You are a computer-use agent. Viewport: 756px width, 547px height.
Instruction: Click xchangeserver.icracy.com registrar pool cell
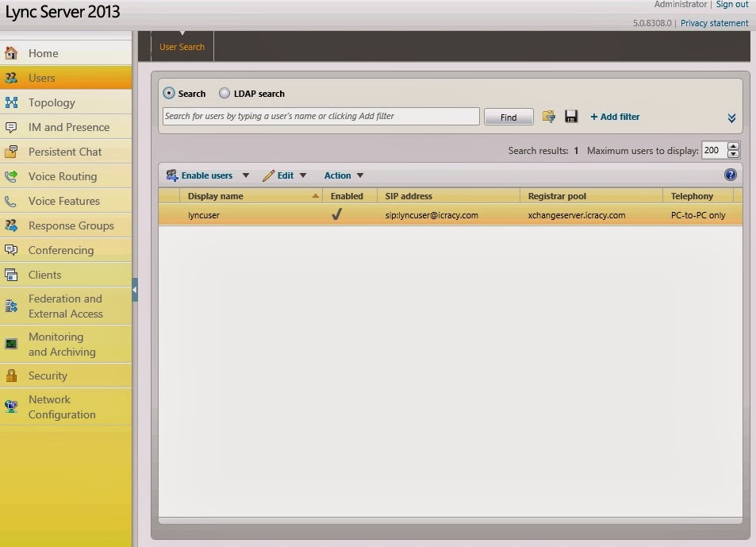coord(576,215)
